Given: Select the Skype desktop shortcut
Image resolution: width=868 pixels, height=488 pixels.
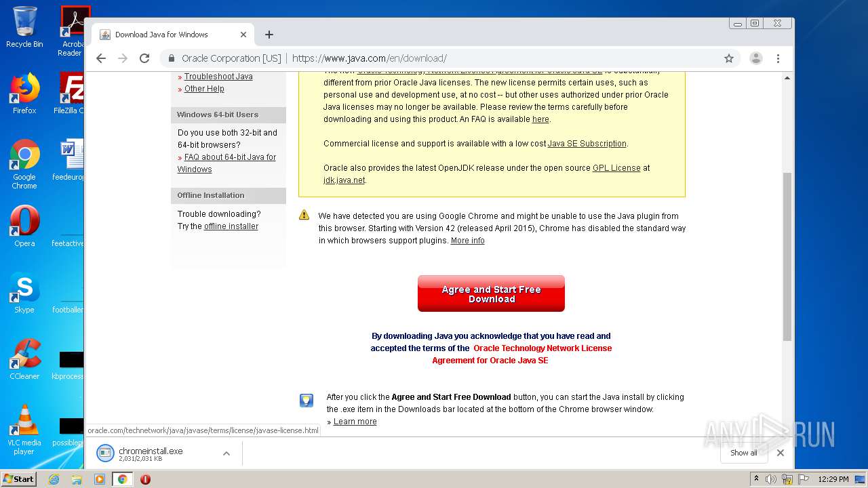Looking at the screenshot, I should coord(24,293).
